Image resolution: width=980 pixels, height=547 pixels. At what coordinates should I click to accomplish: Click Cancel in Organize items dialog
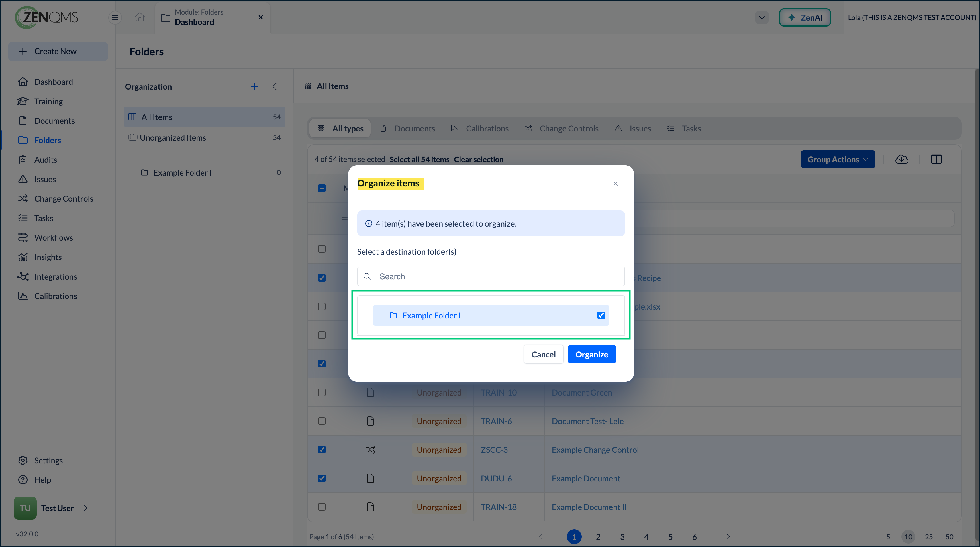tap(543, 354)
